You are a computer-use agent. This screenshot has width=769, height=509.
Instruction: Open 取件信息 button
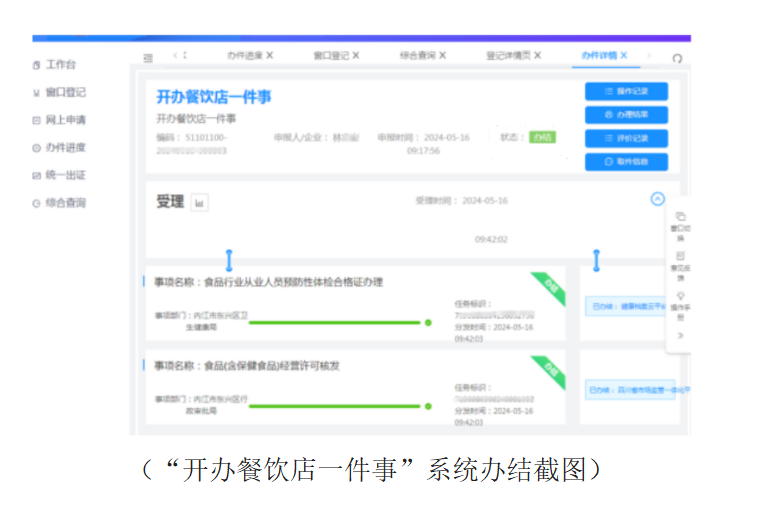pyautogui.click(x=626, y=162)
